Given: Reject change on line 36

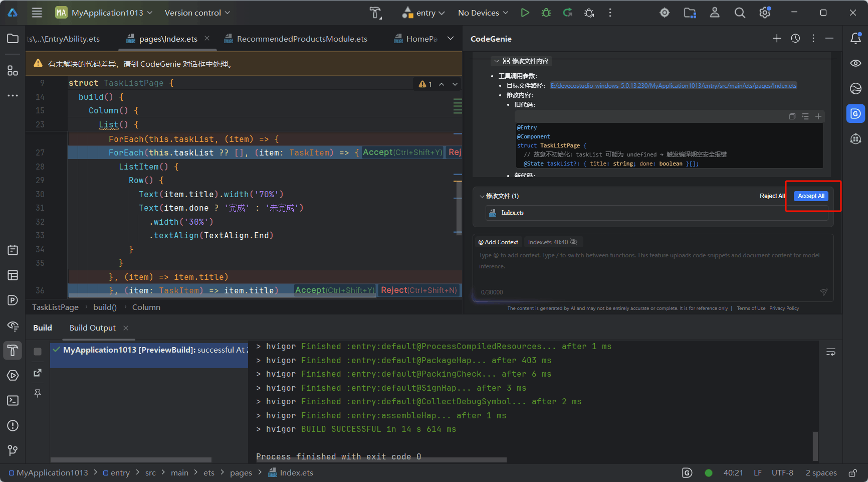Looking at the screenshot, I should point(419,290).
